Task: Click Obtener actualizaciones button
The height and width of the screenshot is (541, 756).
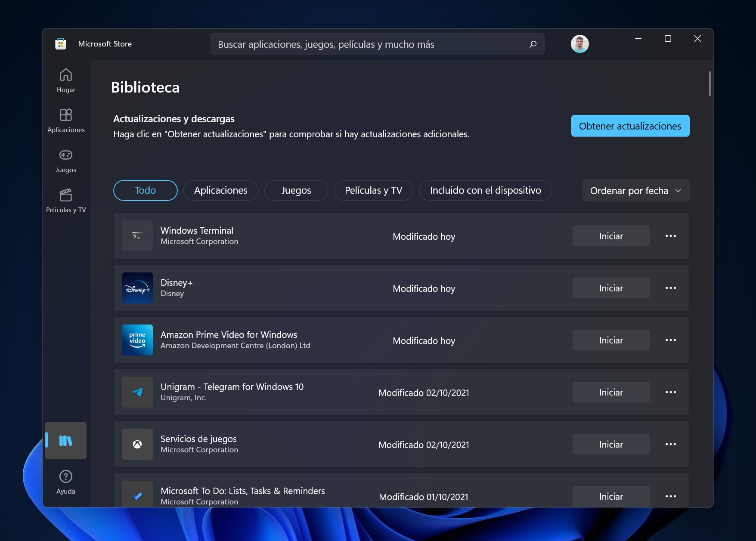Action: click(x=630, y=126)
